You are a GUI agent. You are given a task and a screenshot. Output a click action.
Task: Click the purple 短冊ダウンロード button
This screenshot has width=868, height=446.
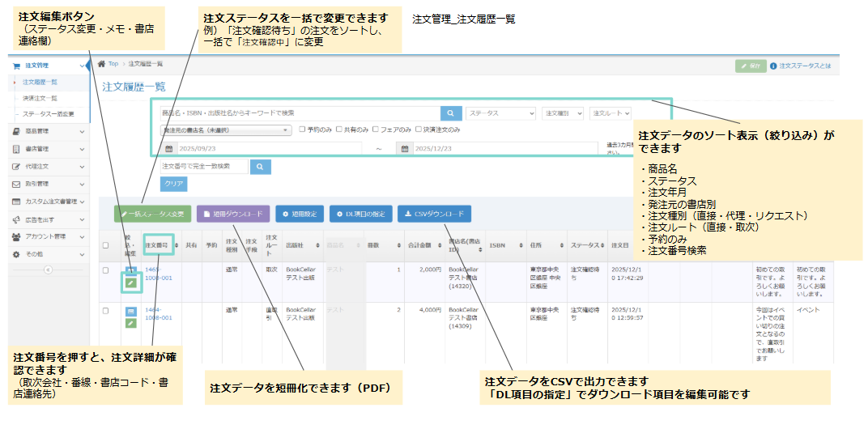tap(233, 215)
